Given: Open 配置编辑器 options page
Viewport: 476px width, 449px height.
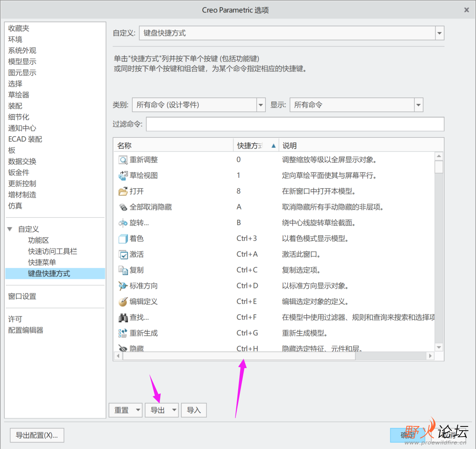Looking at the screenshot, I should click(26, 330).
